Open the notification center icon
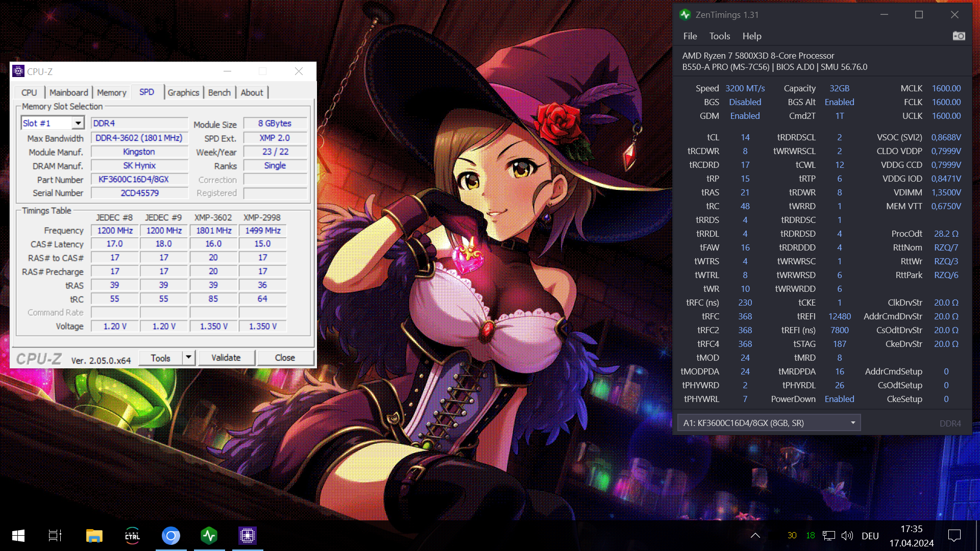Viewport: 980px width, 551px height. point(954,535)
